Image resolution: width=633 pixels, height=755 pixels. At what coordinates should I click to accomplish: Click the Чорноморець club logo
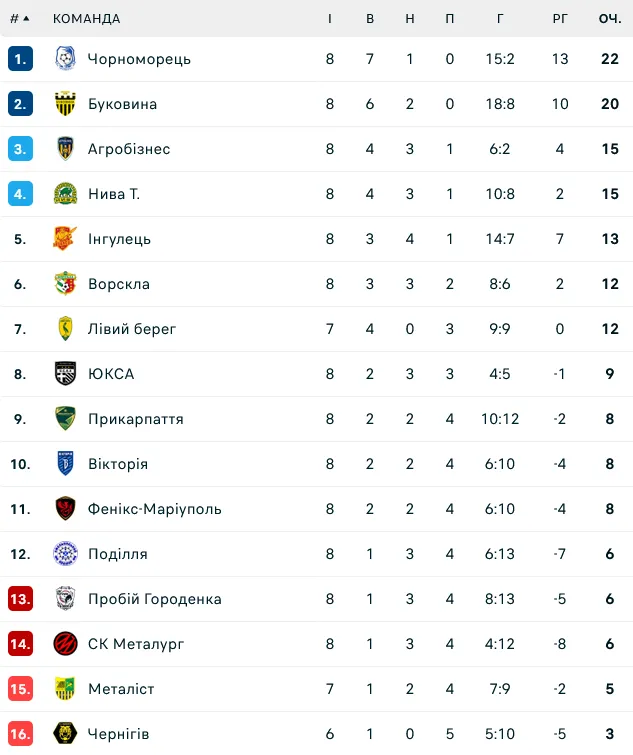[x=65, y=59]
